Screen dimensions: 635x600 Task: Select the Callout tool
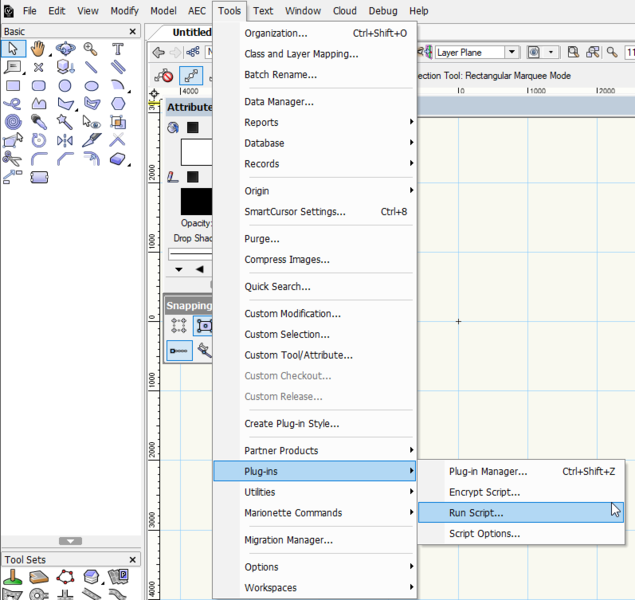point(13,67)
